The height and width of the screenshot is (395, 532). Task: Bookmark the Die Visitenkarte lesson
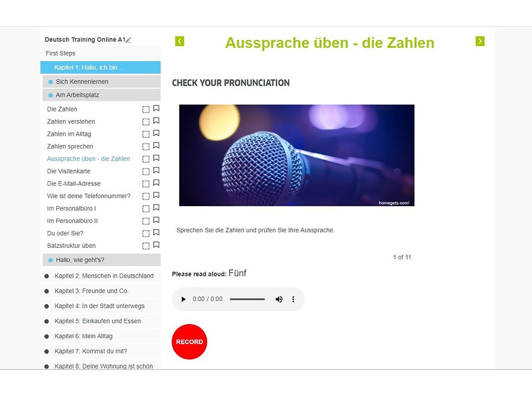pos(156,171)
